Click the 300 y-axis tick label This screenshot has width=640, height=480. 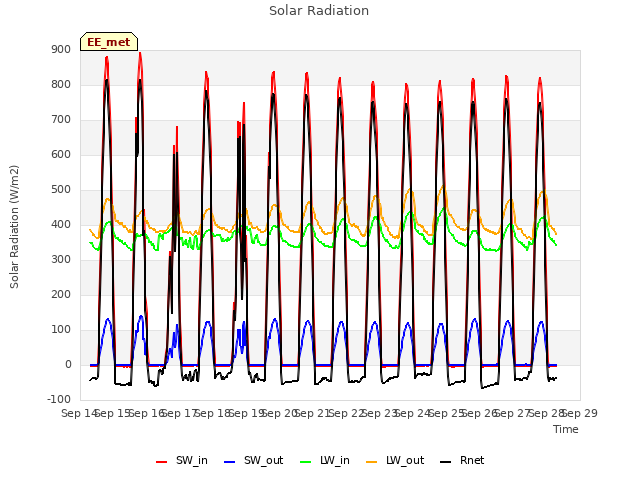61,260
